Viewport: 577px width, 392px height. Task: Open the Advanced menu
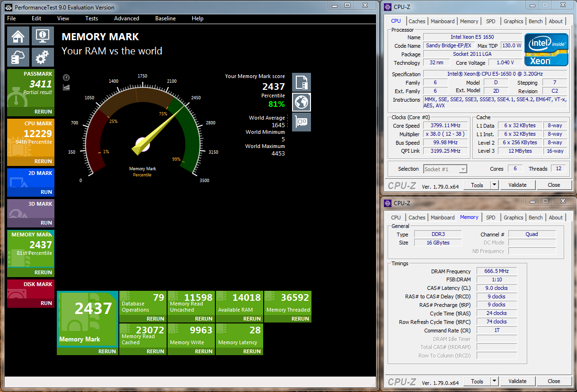tap(126, 18)
